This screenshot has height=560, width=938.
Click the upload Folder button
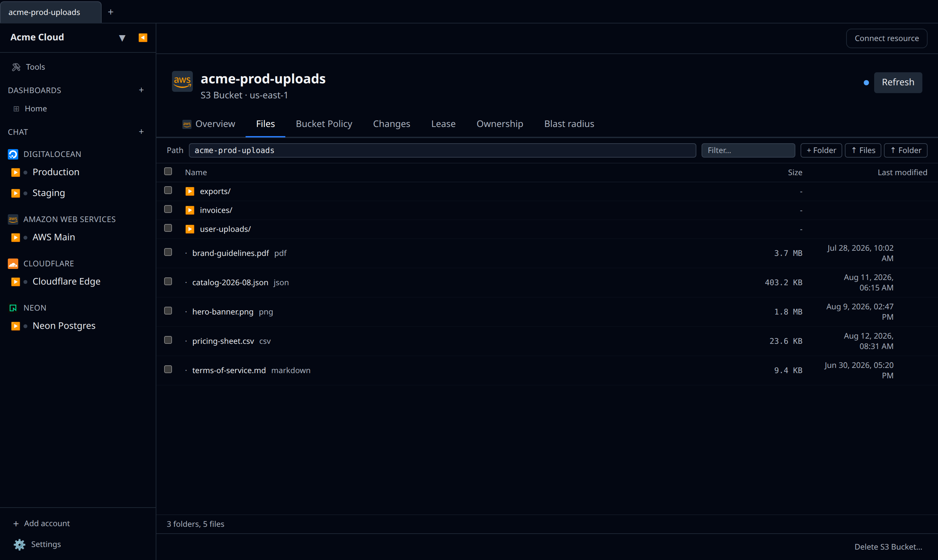point(905,150)
